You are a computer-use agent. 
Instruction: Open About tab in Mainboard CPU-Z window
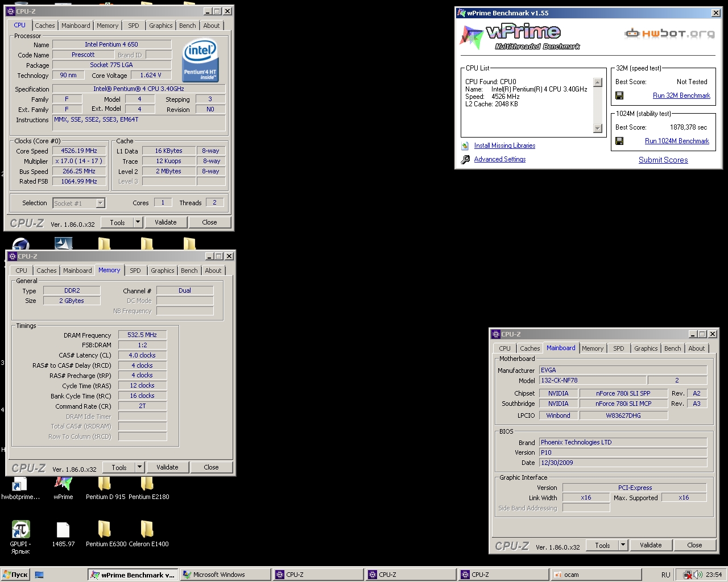(696, 348)
